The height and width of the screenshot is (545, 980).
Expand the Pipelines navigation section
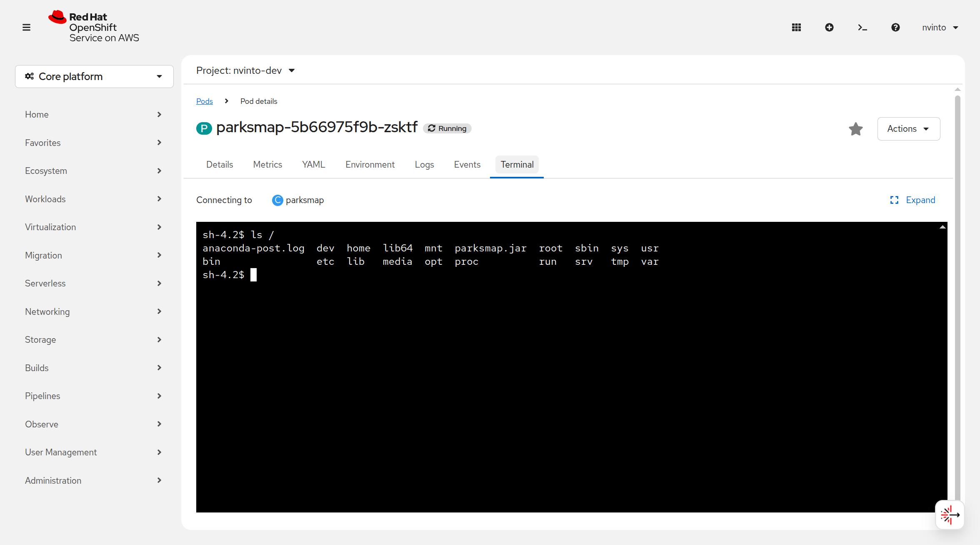click(94, 396)
